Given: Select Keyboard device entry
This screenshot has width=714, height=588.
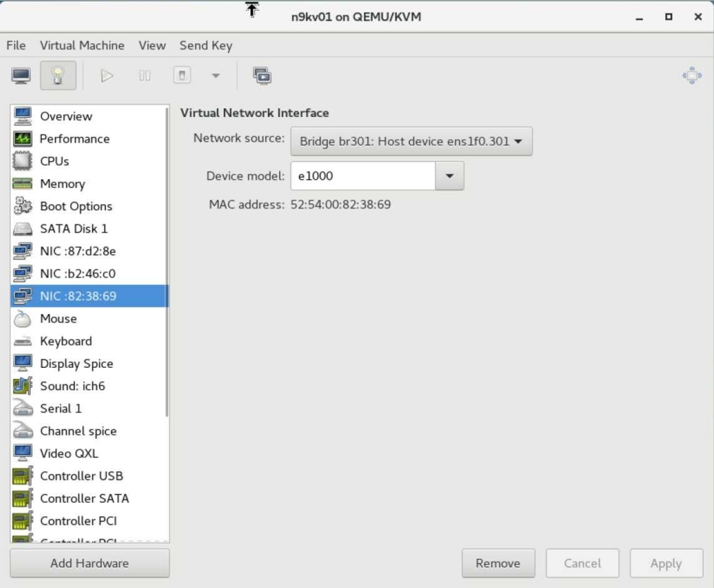Looking at the screenshot, I should tap(89, 341).
